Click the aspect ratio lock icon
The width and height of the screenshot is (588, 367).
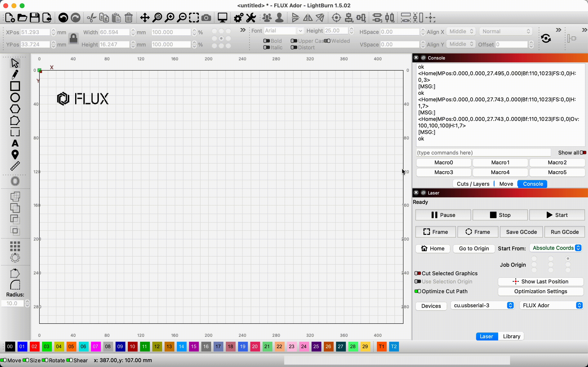pyautogui.click(x=74, y=38)
